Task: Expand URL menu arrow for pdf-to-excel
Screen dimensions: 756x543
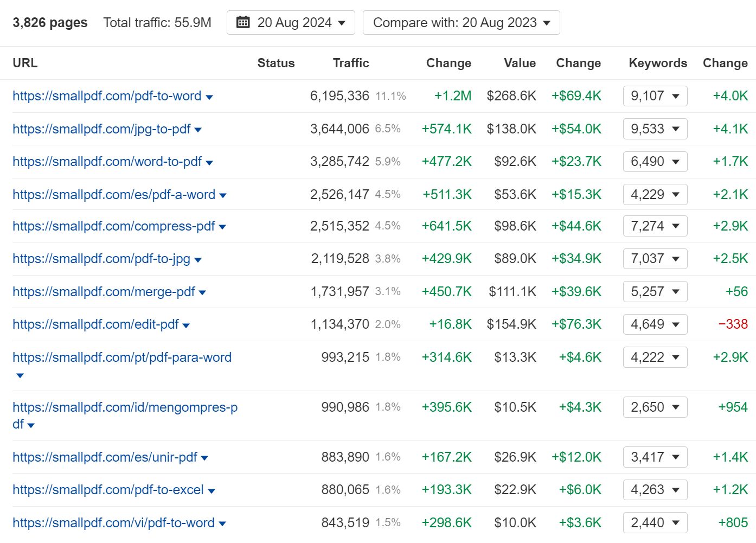Action: pyautogui.click(x=212, y=491)
